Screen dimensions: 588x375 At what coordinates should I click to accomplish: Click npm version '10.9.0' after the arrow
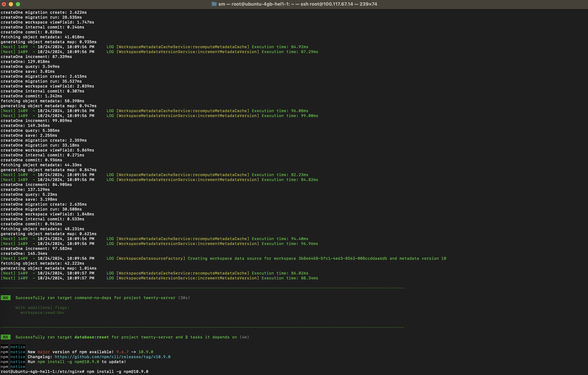[x=146, y=352]
